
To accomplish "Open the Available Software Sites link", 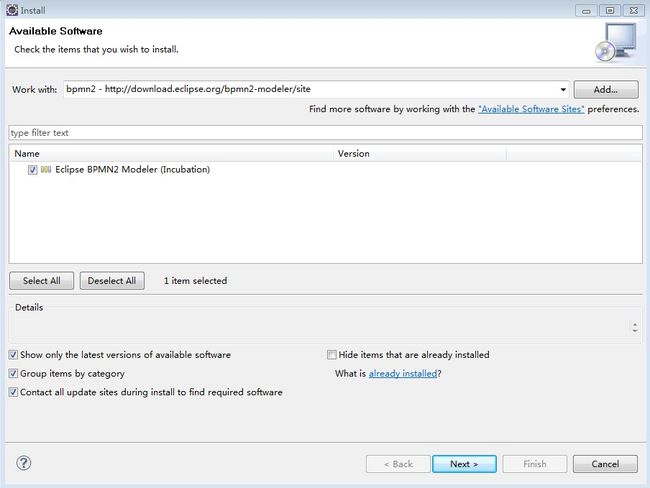I will click(531, 109).
